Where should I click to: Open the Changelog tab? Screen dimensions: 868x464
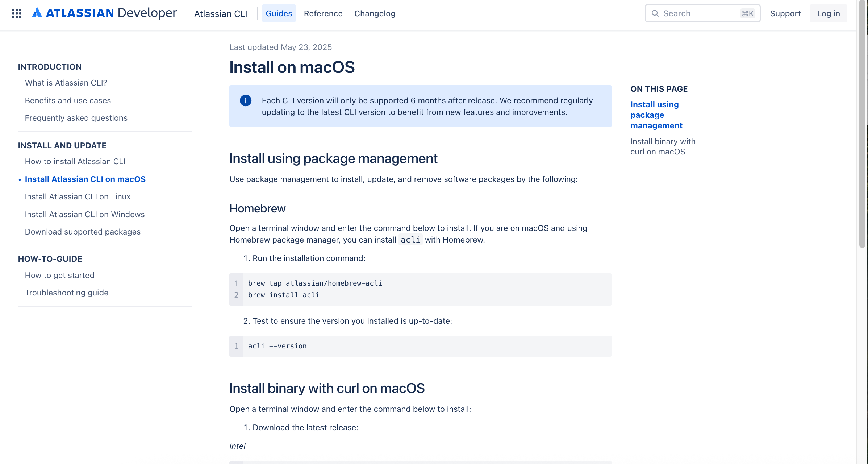(x=375, y=13)
